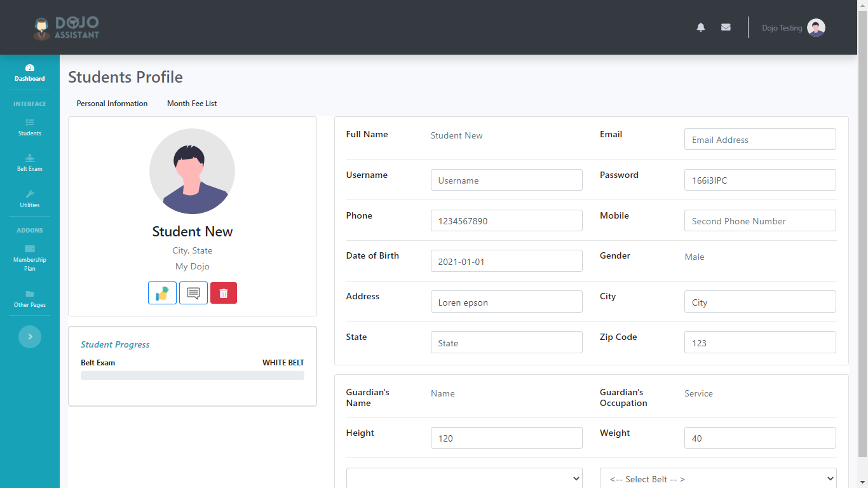Open Membership Plan in sidebar
The image size is (868, 488).
(30, 257)
